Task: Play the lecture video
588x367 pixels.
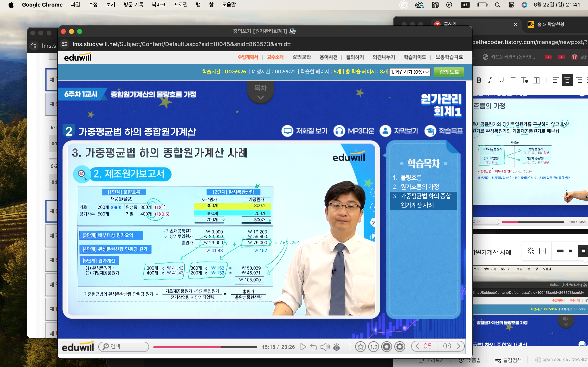Action: (303, 347)
